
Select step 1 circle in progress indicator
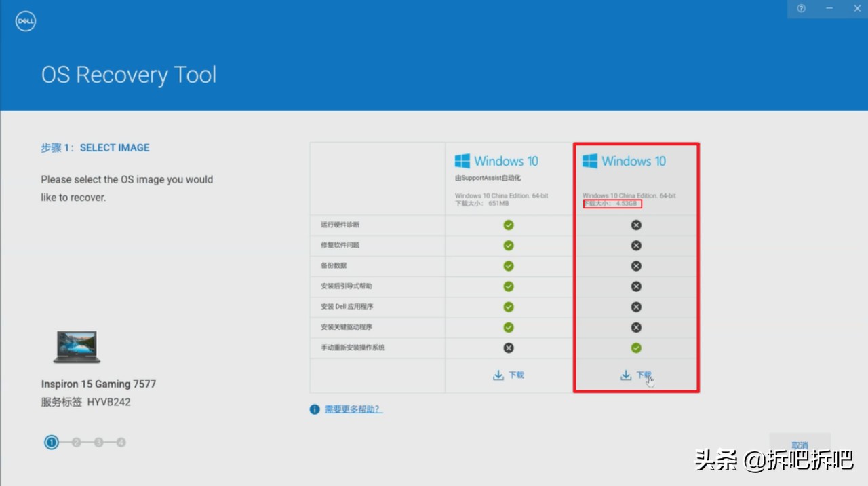(52, 443)
